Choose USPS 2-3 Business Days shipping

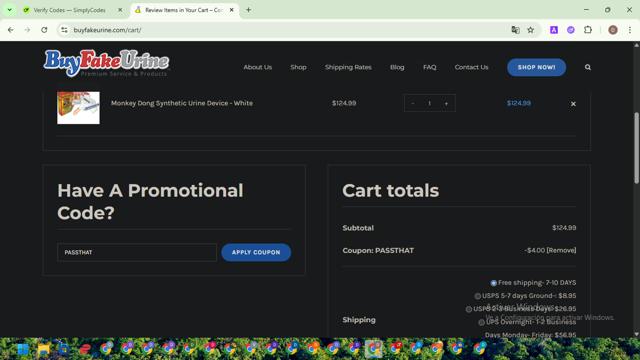[x=469, y=309]
